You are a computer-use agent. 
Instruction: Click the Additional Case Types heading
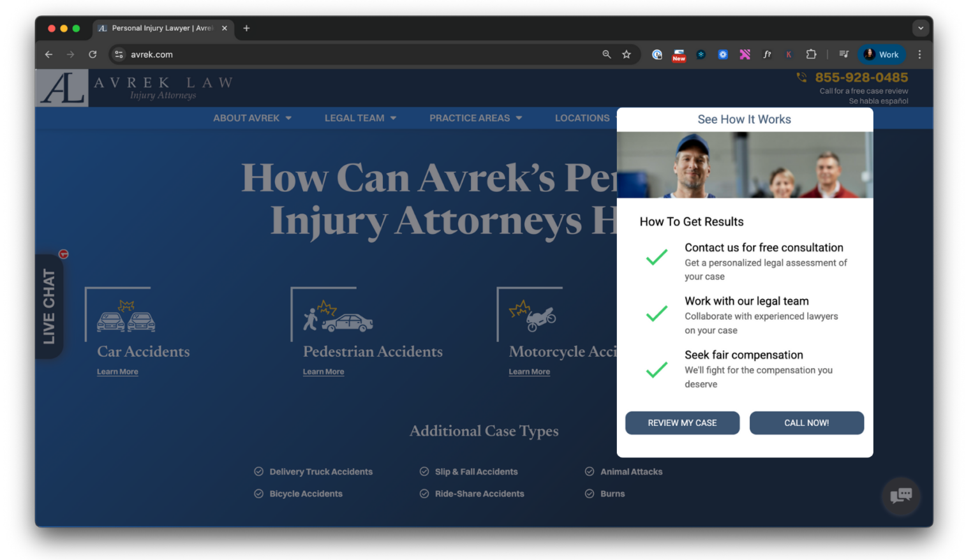[x=484, y=431]
